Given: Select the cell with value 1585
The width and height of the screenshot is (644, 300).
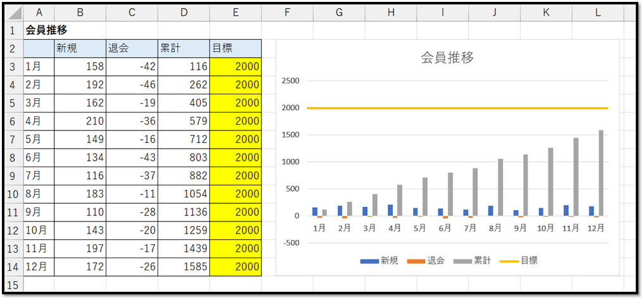Looking at the screenshot, I should [183, 267].
